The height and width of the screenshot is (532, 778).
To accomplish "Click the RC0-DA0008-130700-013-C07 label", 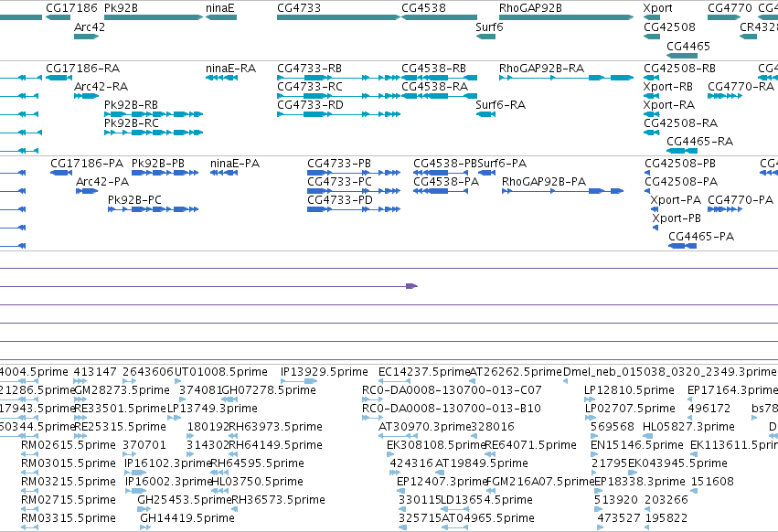I will pos(452,390).
